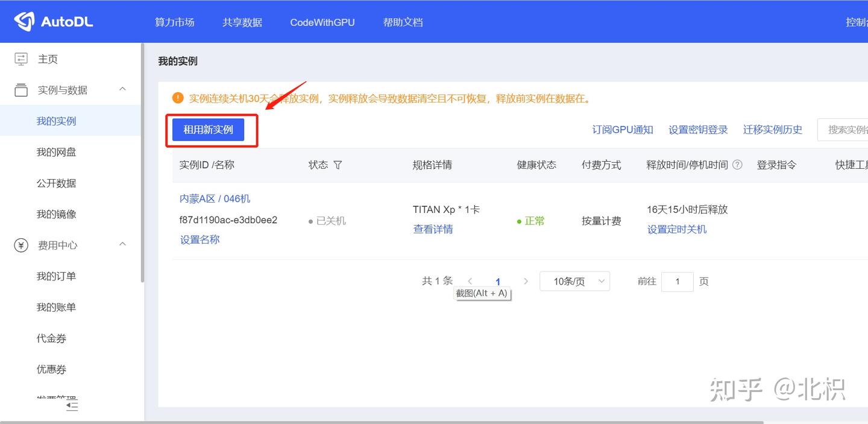This screenshot has width=868, height=424.
Task: Open the 10条/页 page size dropdown
Action: 574,281
